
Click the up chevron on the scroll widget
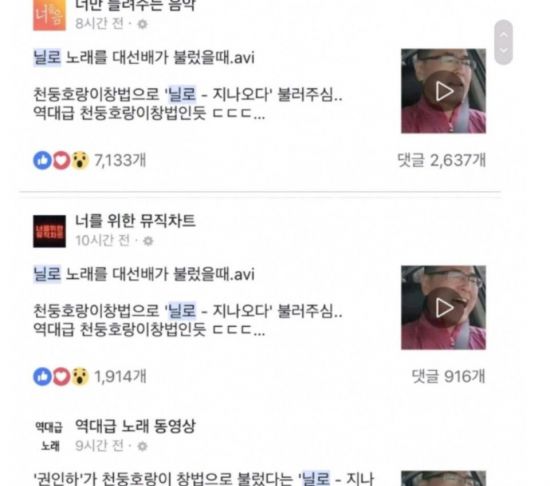(504, 35)
